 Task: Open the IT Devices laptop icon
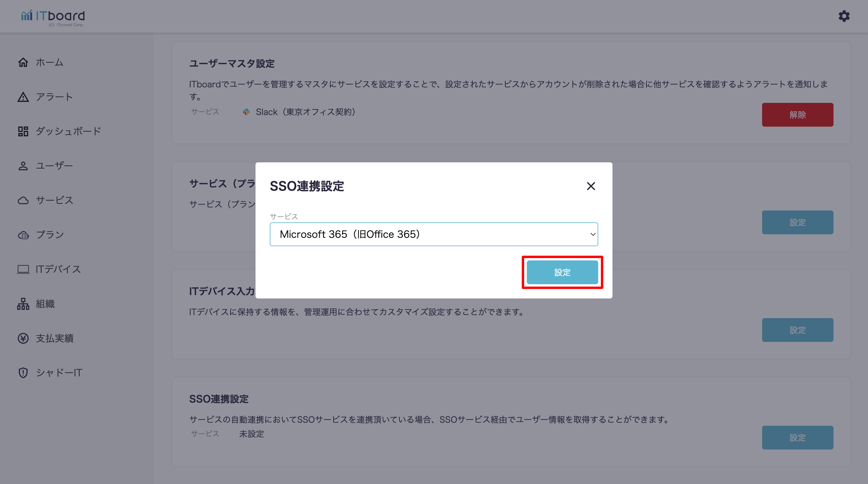23,269
